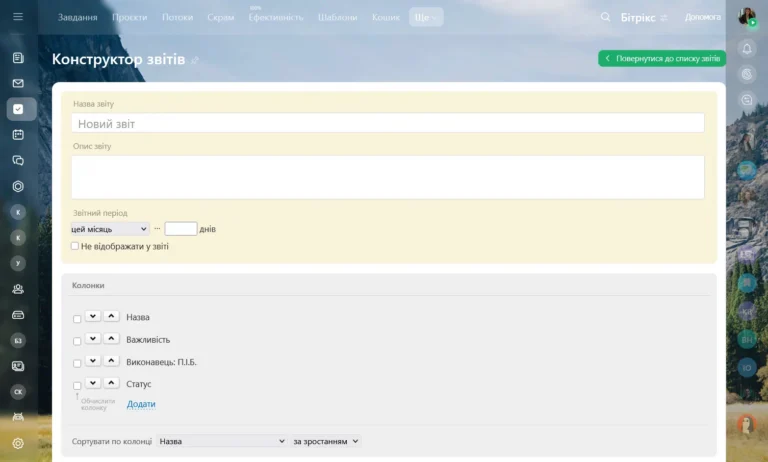Expand the 'за зростанням' sort order dropdown
The height and width of the screenshot is (462, 768).
(x=325, y=441)
